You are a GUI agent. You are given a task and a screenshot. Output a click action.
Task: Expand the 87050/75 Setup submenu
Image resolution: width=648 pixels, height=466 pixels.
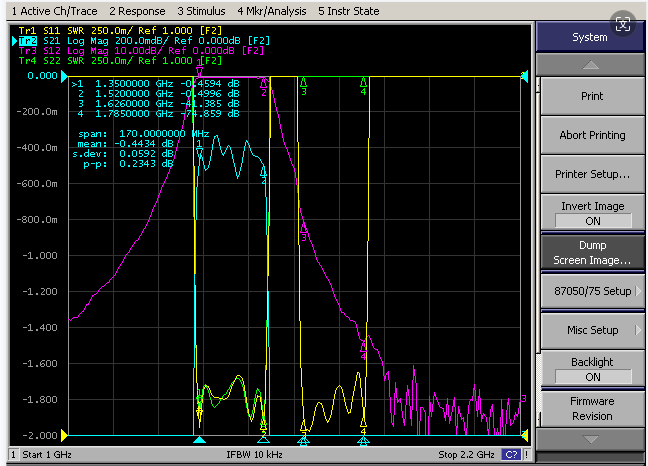pyautogui.click(x=592, y=291)
